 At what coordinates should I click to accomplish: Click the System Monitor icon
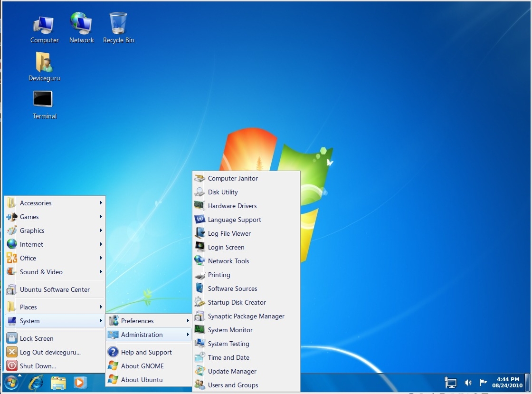(x=199, y=330)
